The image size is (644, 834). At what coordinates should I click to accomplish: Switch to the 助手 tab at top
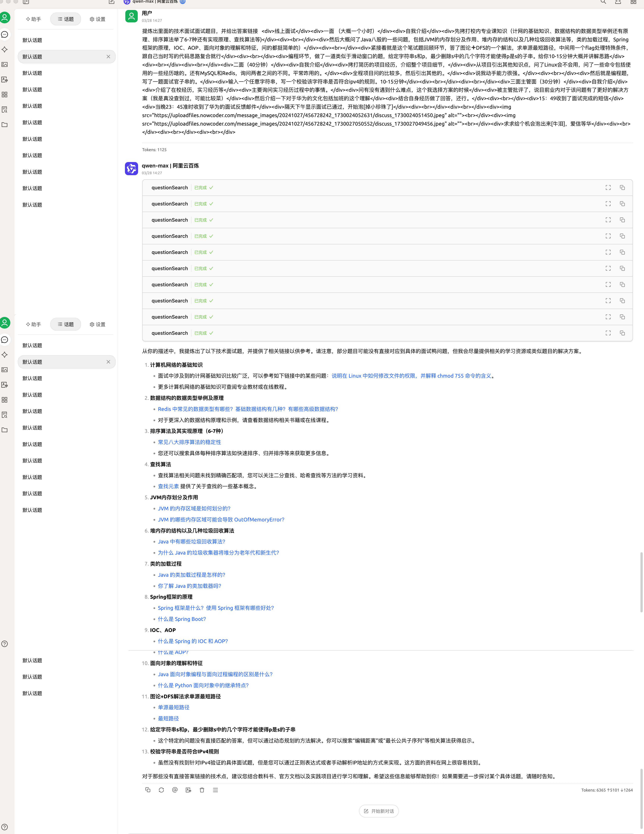[34, 19]
